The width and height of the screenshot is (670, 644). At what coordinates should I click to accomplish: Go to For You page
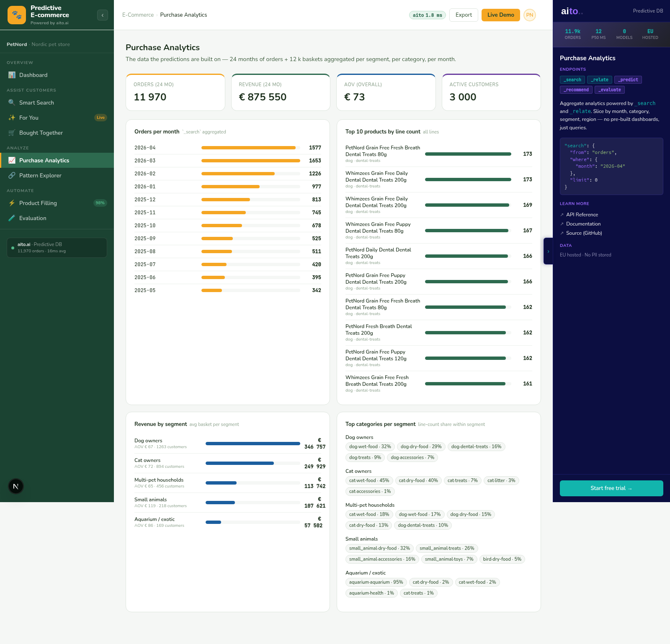point(57,118)
